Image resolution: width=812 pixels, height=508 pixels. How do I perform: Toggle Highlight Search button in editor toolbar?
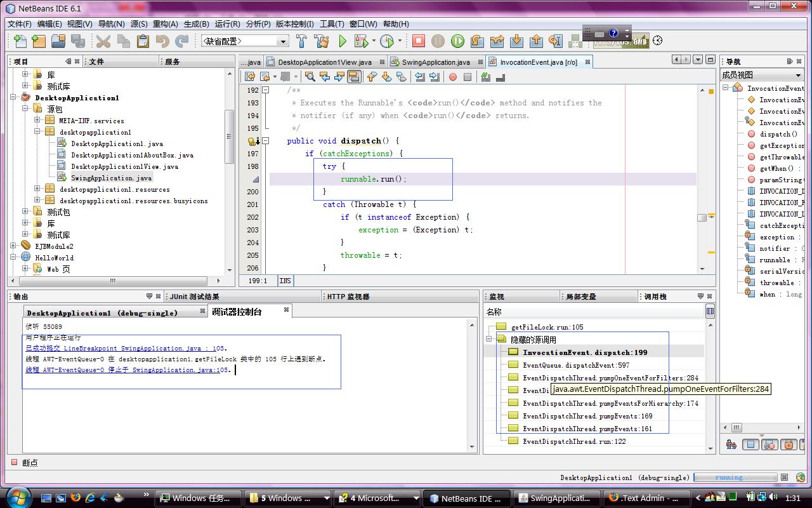click(x=355, y=77)
